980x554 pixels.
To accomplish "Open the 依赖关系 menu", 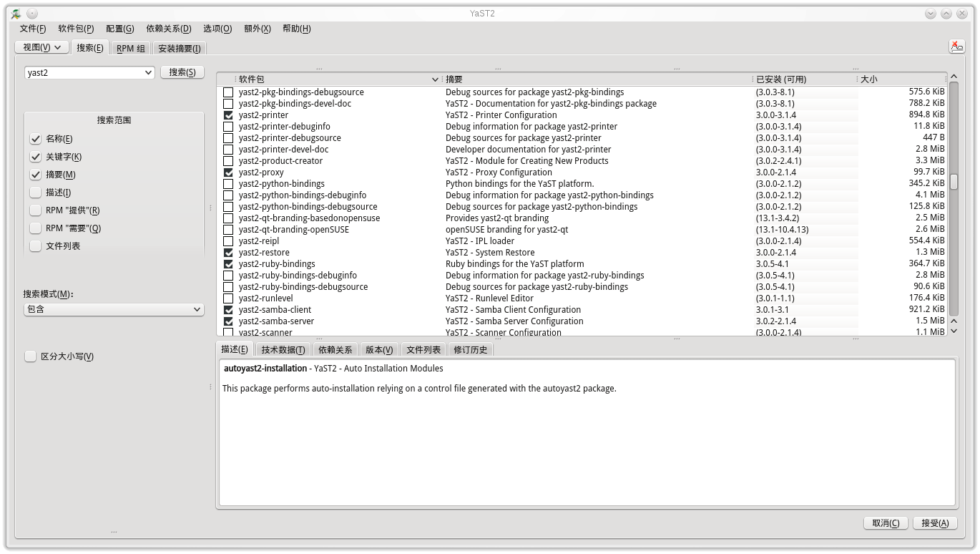I will click(169, 29).
